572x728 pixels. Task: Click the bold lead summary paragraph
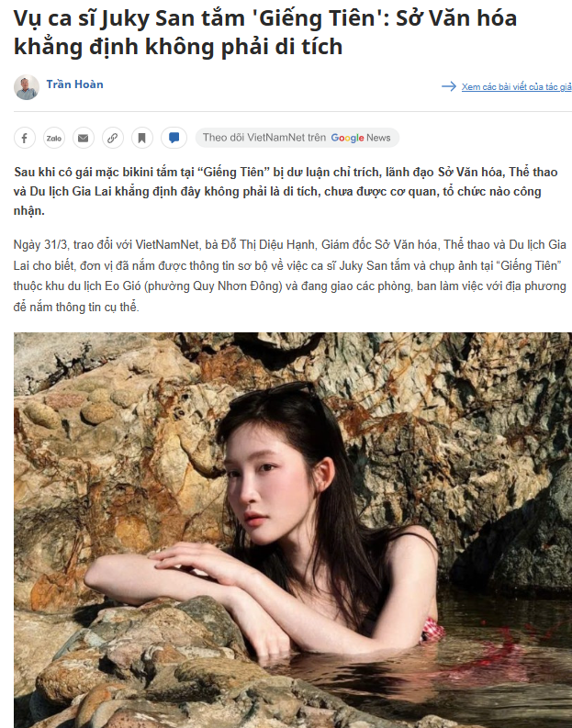point(286,191)
